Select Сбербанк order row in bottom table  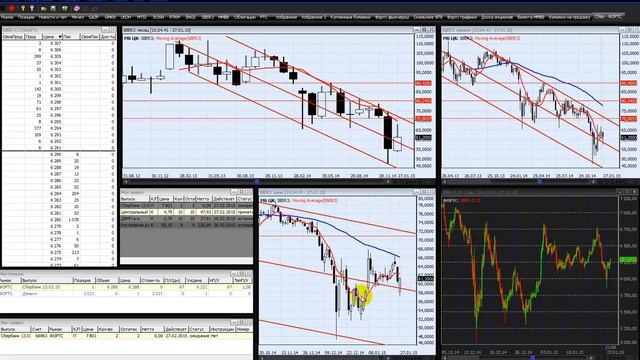126,336
